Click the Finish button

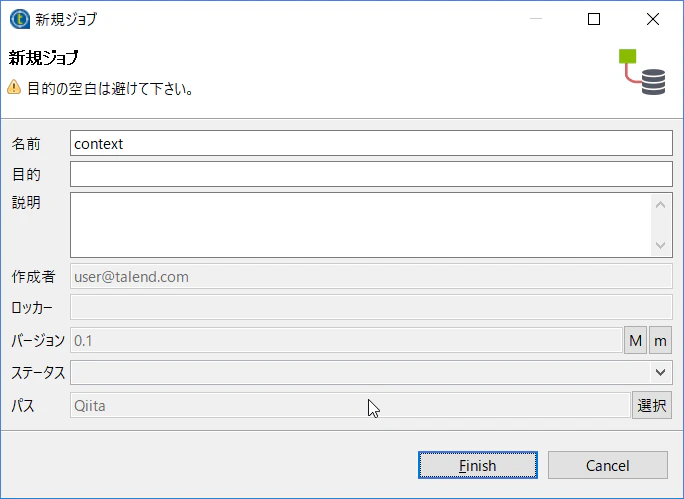coord(478,465)
